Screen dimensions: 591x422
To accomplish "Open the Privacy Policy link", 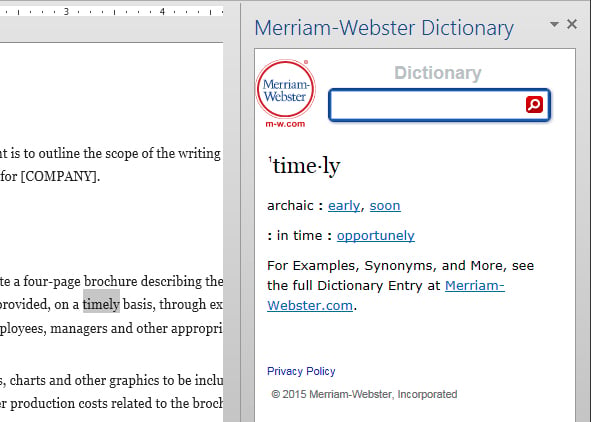I will point(301,371).
